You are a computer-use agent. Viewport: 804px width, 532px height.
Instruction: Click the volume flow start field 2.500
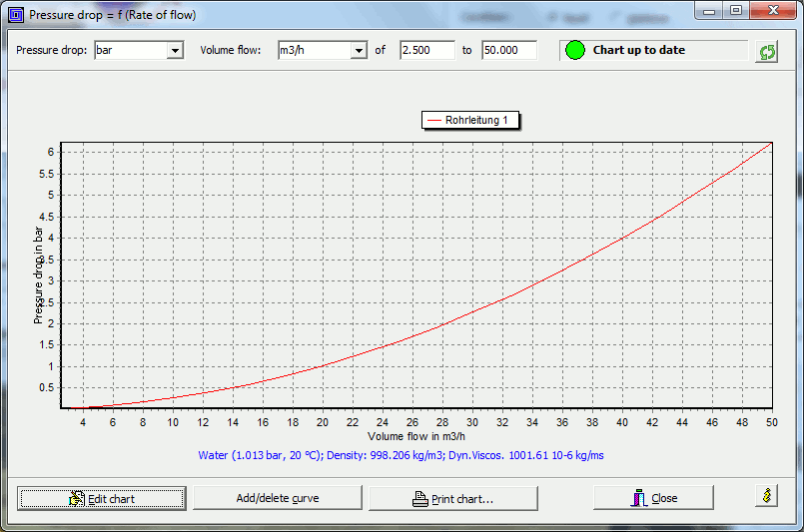(427, 50)
